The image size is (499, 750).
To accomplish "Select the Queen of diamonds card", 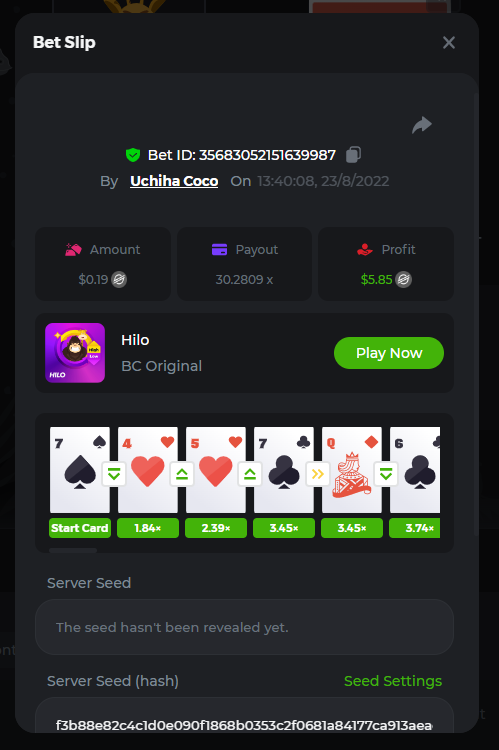I will 352,470.
